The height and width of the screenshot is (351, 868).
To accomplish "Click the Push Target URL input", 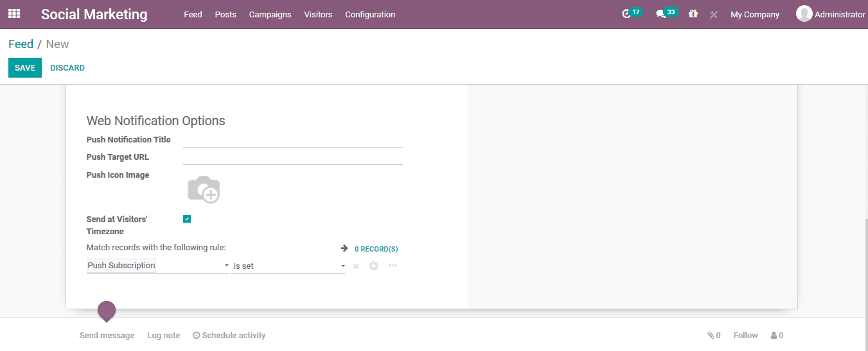I will (293, 157).
